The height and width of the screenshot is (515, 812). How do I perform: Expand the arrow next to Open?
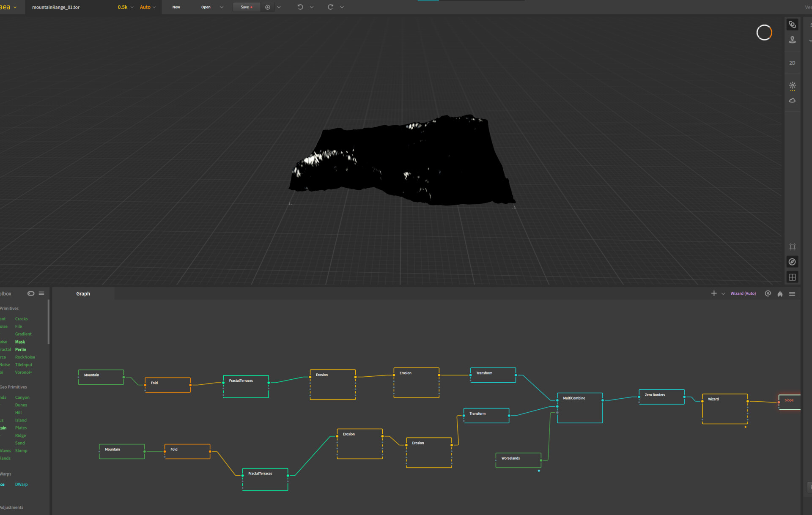click(x=222, y=7)
